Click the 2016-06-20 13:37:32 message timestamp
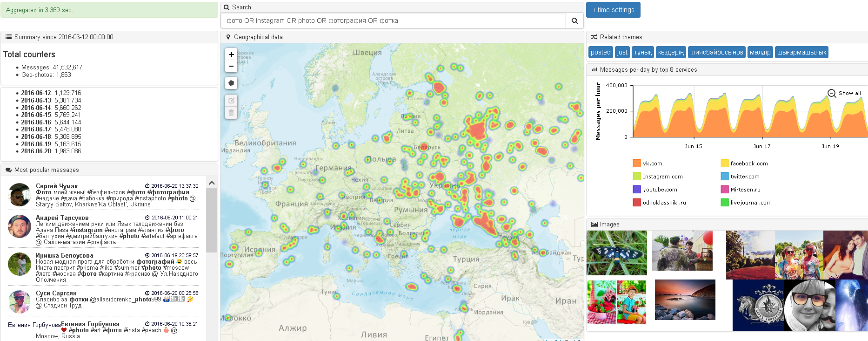 [x=175, y=186]
